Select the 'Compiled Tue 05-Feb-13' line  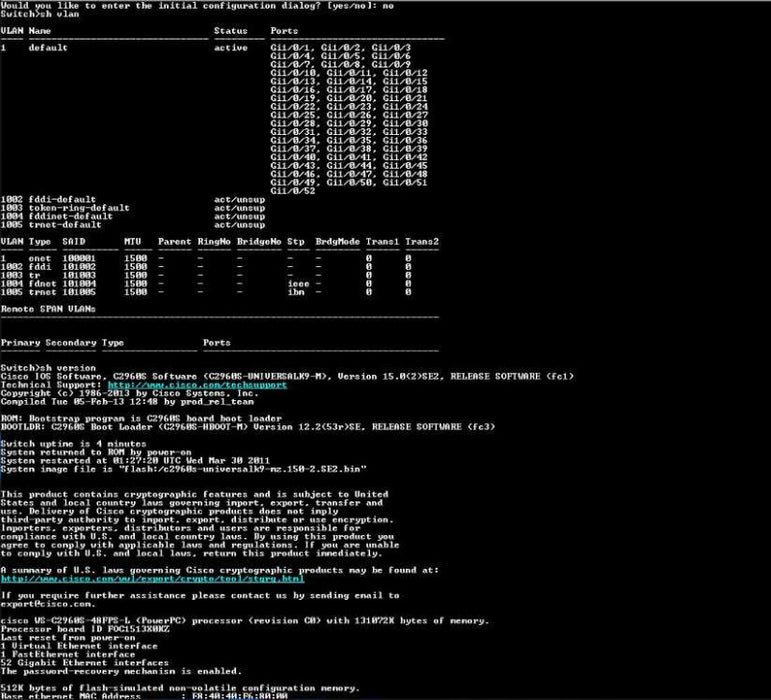[127, 402]
